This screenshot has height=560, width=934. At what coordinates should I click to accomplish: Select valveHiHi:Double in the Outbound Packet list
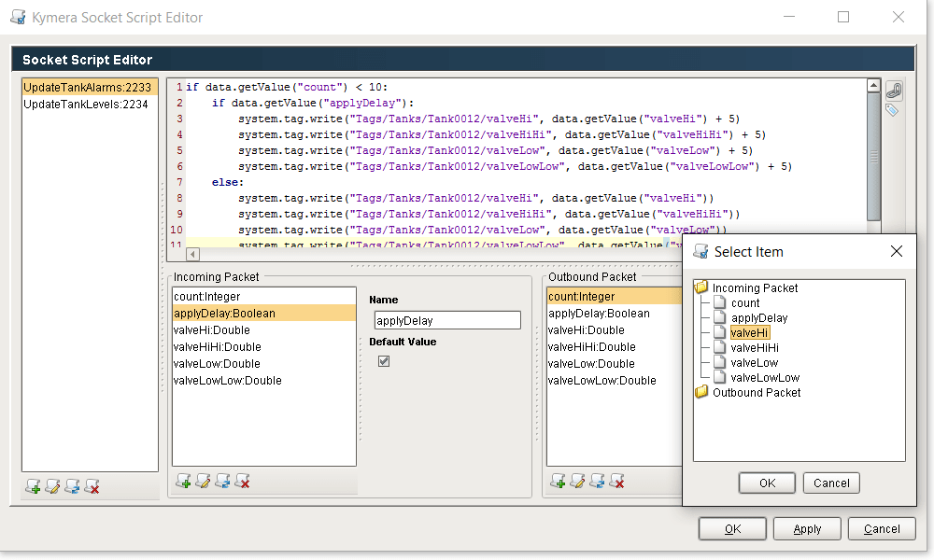tap(615, 346)
